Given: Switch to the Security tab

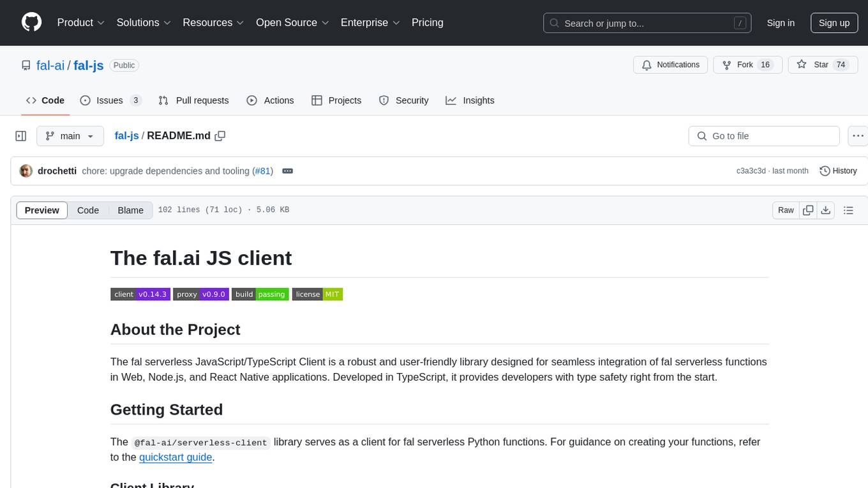Looking at the screenshot, I should pyautogui.click(x=403, y=100).
